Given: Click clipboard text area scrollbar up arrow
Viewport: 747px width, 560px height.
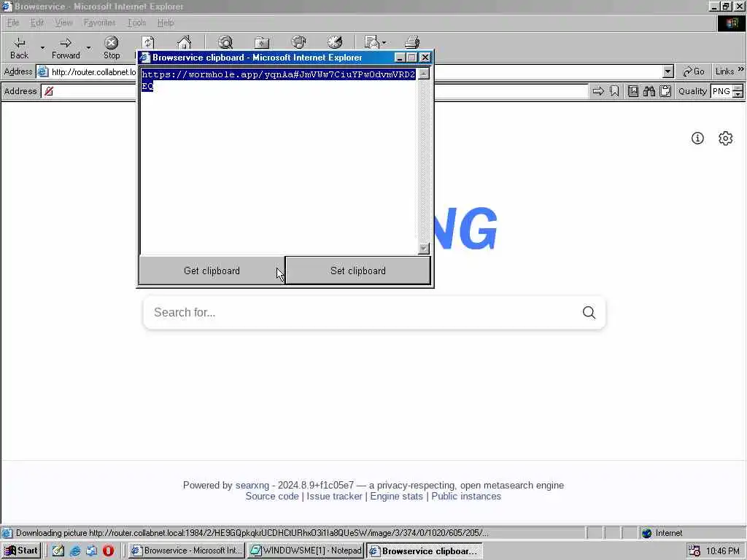Looking at the screenshot, I should [424, 74].
